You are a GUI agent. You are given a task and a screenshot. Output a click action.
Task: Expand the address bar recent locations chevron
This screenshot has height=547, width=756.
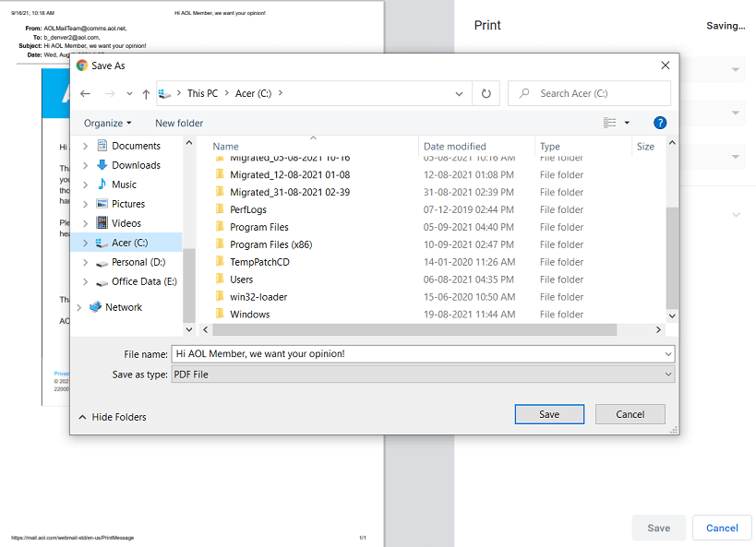(x=459, y=92)
